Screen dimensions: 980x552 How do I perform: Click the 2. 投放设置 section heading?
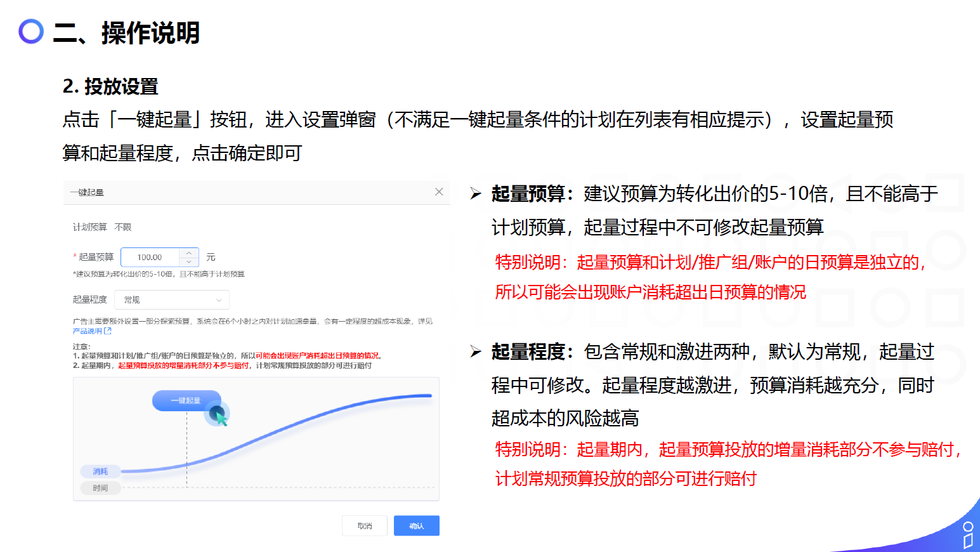(x=110, y=86)
